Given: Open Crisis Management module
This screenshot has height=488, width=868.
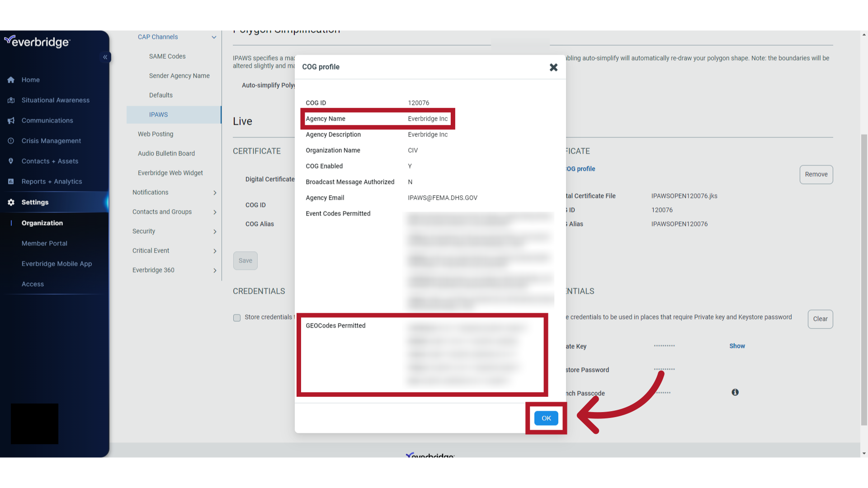Looking at the screenshot, I should coord(51,140).
